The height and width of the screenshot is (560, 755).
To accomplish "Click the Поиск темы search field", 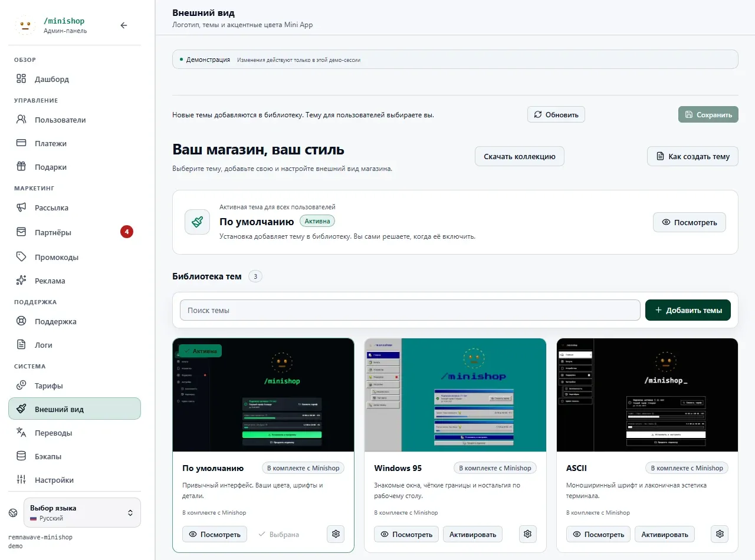I will pyautogui.click(x=410, y=310).
